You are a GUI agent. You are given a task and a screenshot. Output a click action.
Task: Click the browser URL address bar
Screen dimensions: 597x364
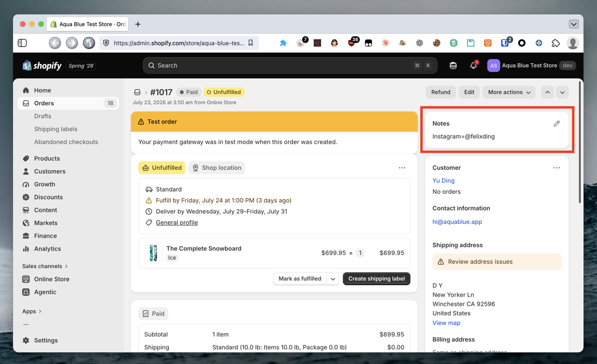click(x=179, y=43)
